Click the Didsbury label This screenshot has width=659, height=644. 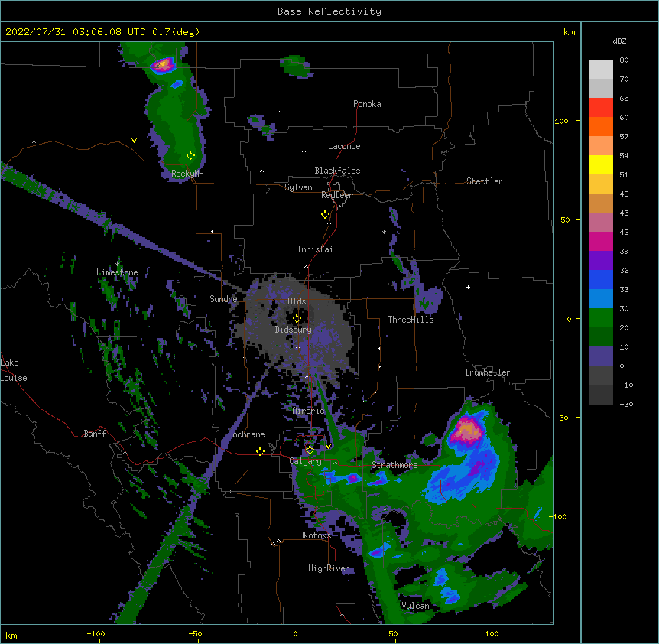(x=294, y=330)
